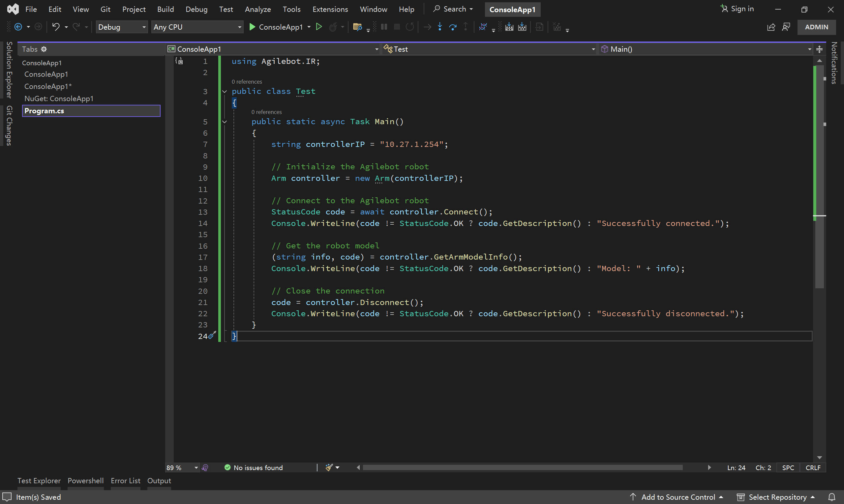Send feedback using the person icon
The height and width of the screenshot is (504, 844).
[x=786, y=27]
